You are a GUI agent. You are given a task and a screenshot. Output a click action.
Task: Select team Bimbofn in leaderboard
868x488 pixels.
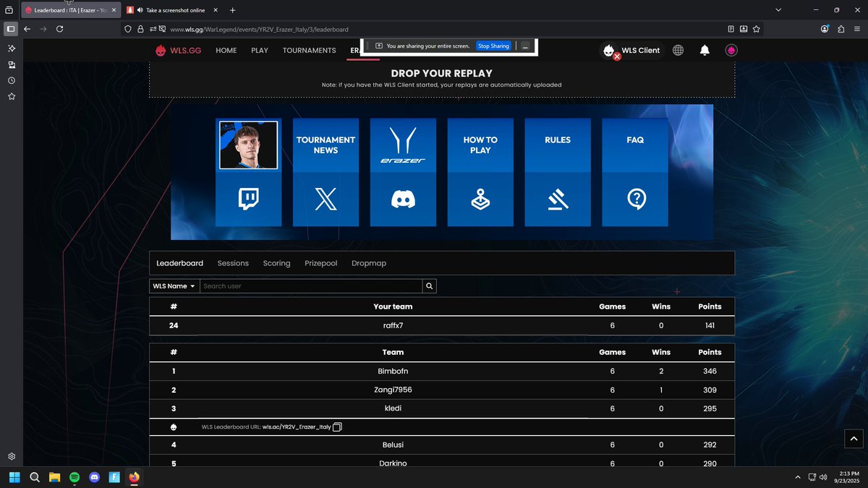(x=393, y=371)
